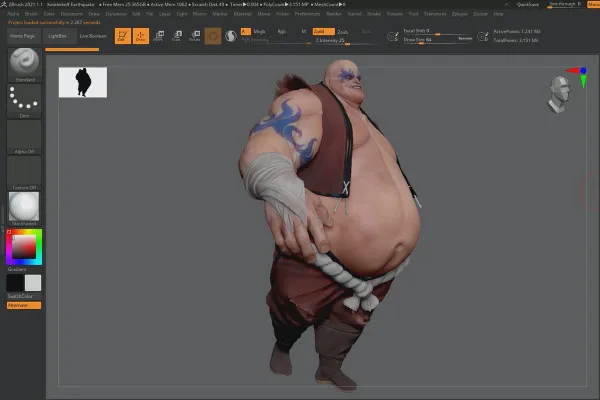Adjust the See-through slider
Screen dimensions: 600x400
565,4
